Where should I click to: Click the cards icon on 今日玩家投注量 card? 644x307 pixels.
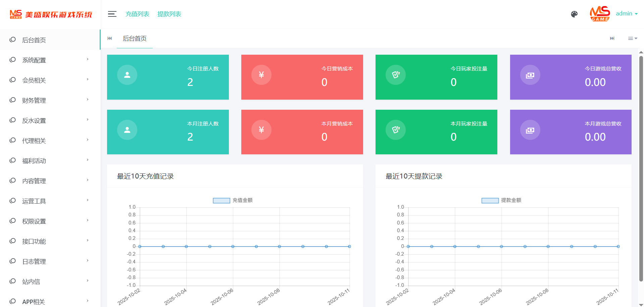(x=396, y=75)
